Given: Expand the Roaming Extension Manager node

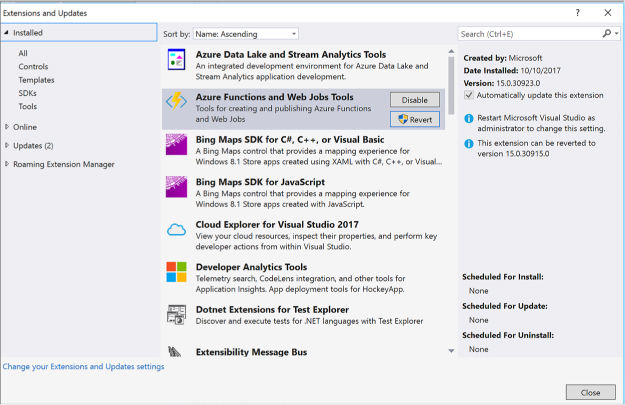Looking at the screenshot, I should coord(7,164).
